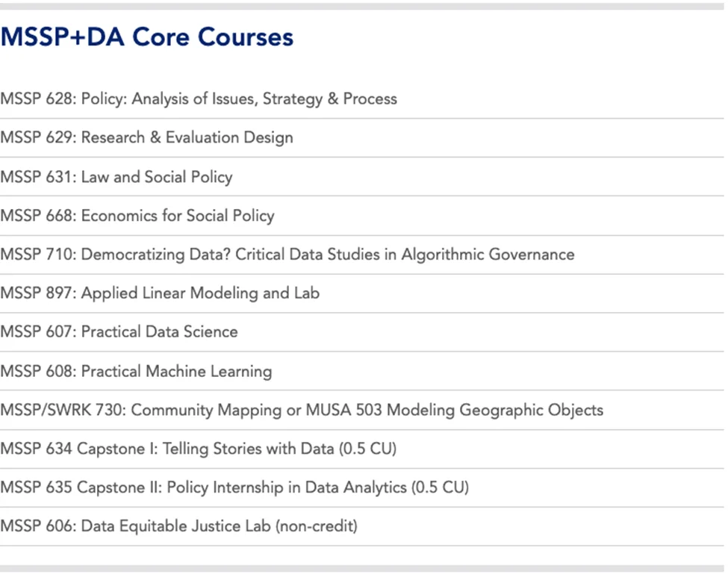Click the gray divider bar above the heading
728x574 pixels.
[364, 6]
